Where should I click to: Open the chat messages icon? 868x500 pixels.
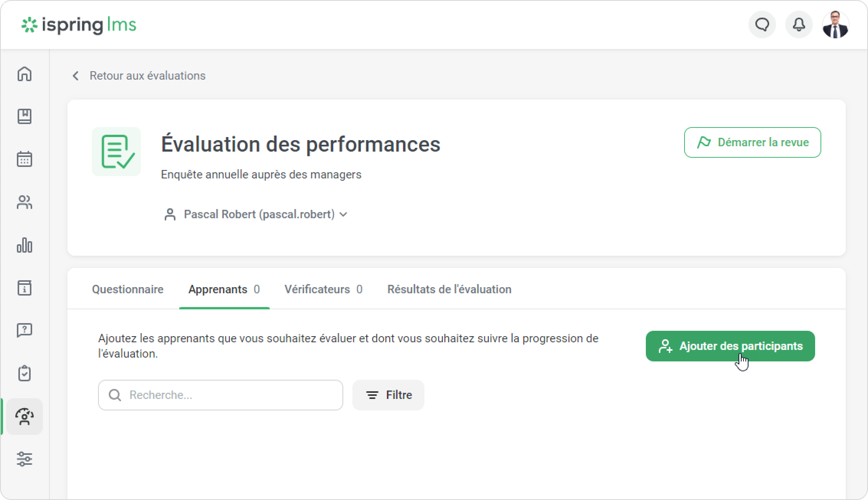(762, 25)
